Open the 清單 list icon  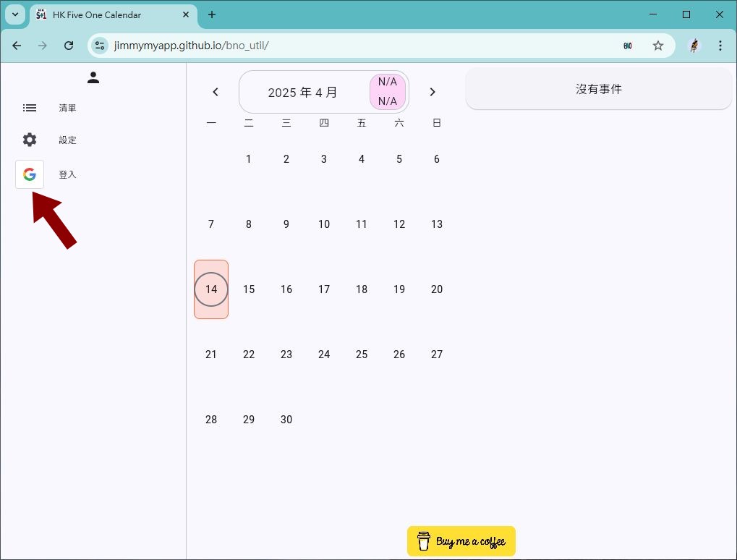(x=30, y=108)
